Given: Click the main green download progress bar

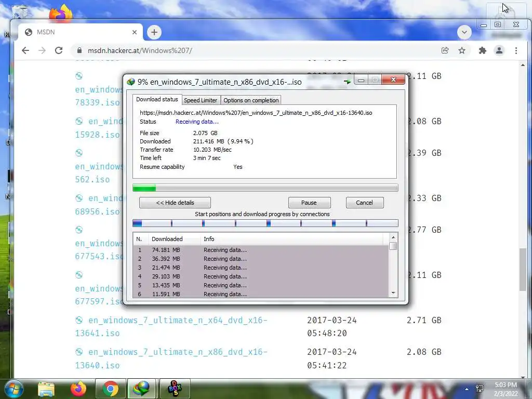Looking at the screenshot, I should 265,188.
